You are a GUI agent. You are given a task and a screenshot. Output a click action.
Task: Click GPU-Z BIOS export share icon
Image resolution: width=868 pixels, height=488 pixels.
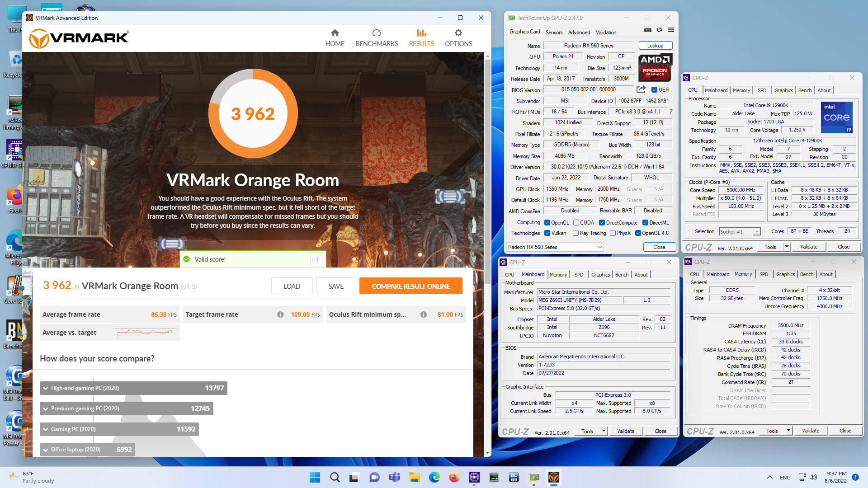coord(641,89)
